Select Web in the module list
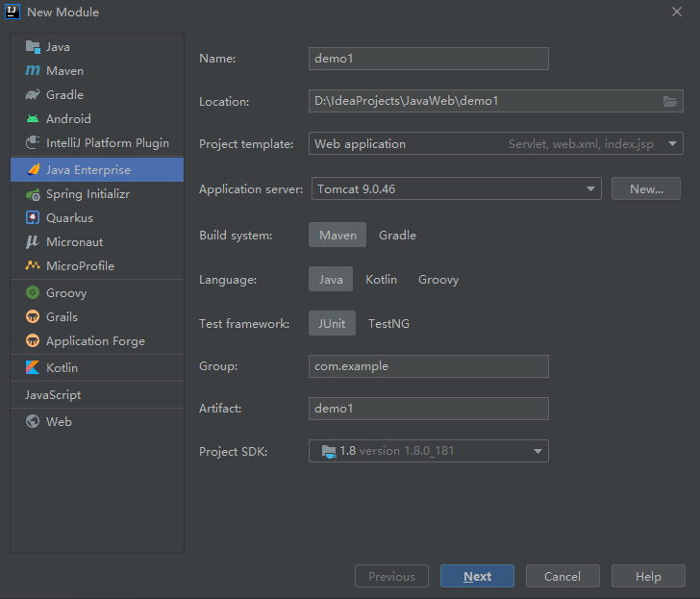The image size is (700, 599). [x=97, y=421]
